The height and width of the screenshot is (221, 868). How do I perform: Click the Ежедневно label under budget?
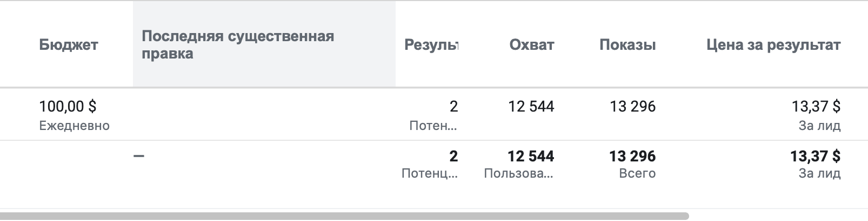[x=75, y=126]
